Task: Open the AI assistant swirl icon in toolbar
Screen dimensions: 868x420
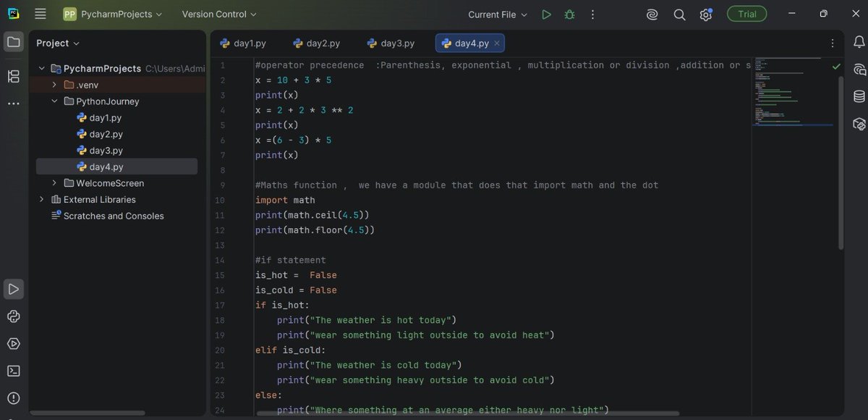Action: pos(652,14)
